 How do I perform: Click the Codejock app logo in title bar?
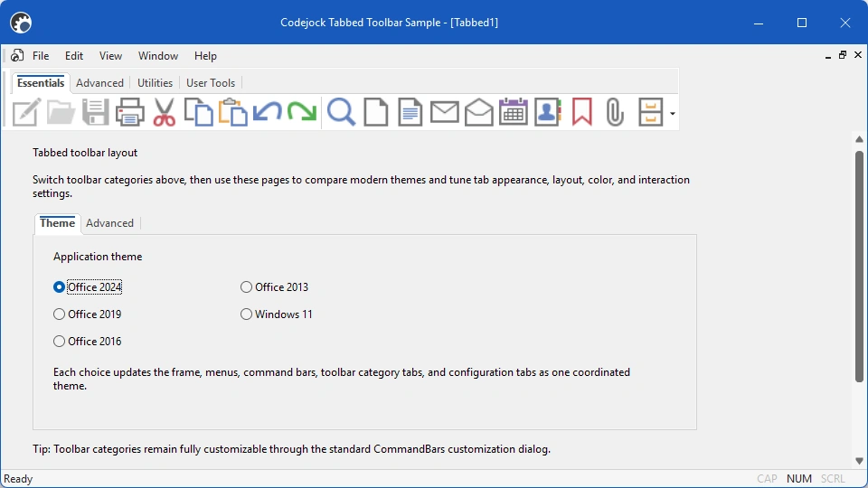tap(21, 23)
